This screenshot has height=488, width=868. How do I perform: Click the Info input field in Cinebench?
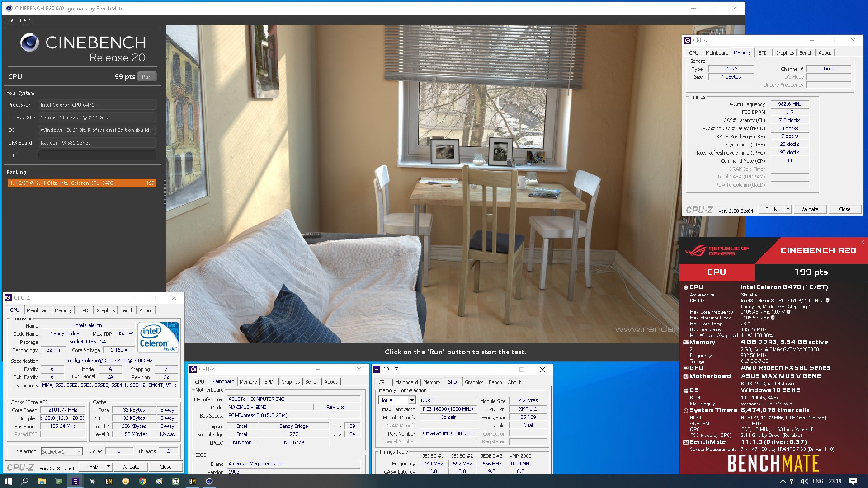click(x=97, y=155)
